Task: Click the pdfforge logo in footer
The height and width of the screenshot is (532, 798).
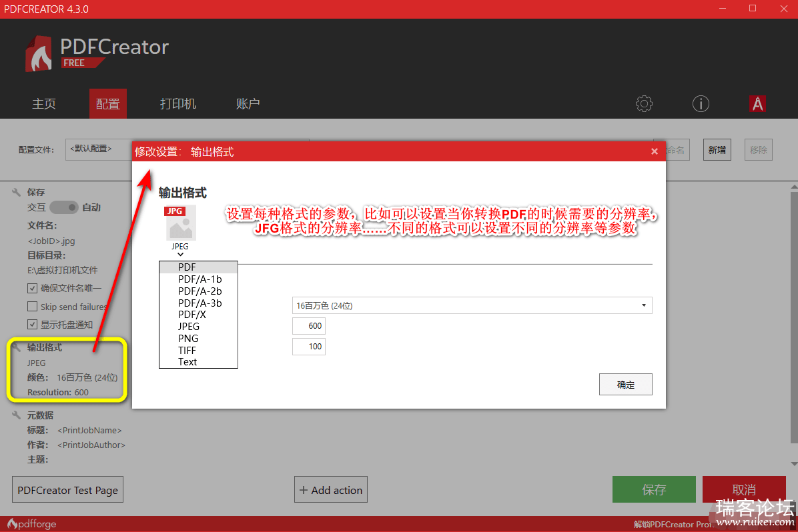Action: tap(31, 524)
